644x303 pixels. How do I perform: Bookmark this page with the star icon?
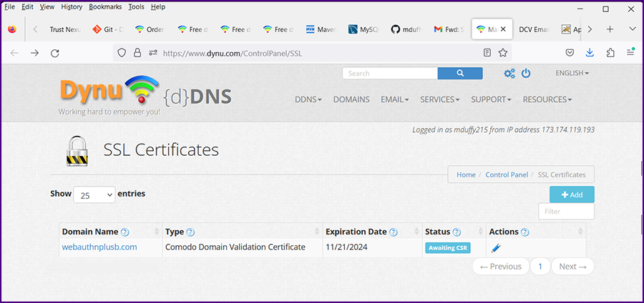click(503, 53)
